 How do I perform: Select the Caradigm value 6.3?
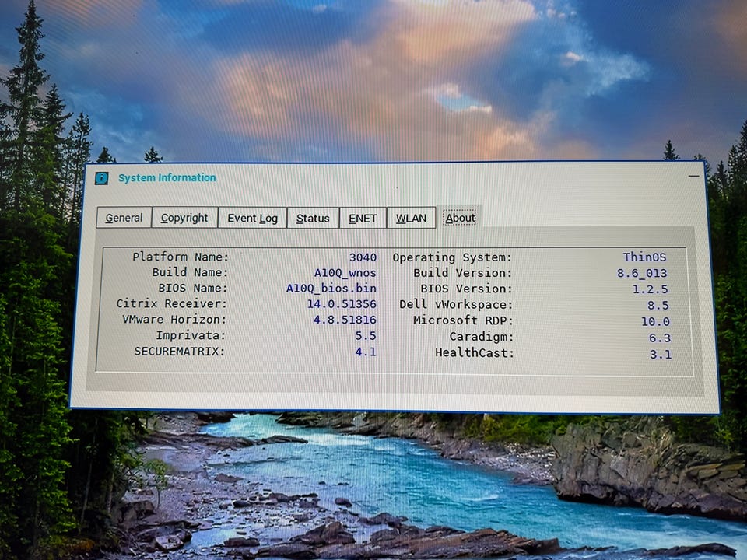pos(660,338)
